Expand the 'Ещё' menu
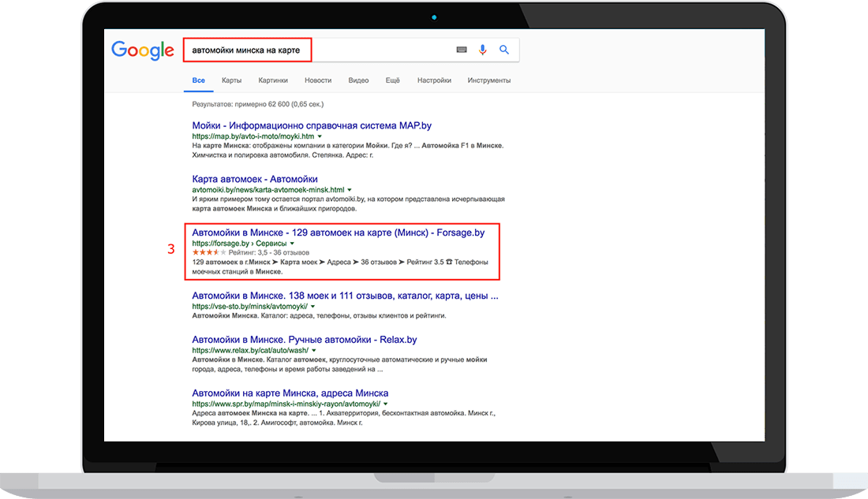This screenshot has height=499, width=868. click(x=392, y=80)
